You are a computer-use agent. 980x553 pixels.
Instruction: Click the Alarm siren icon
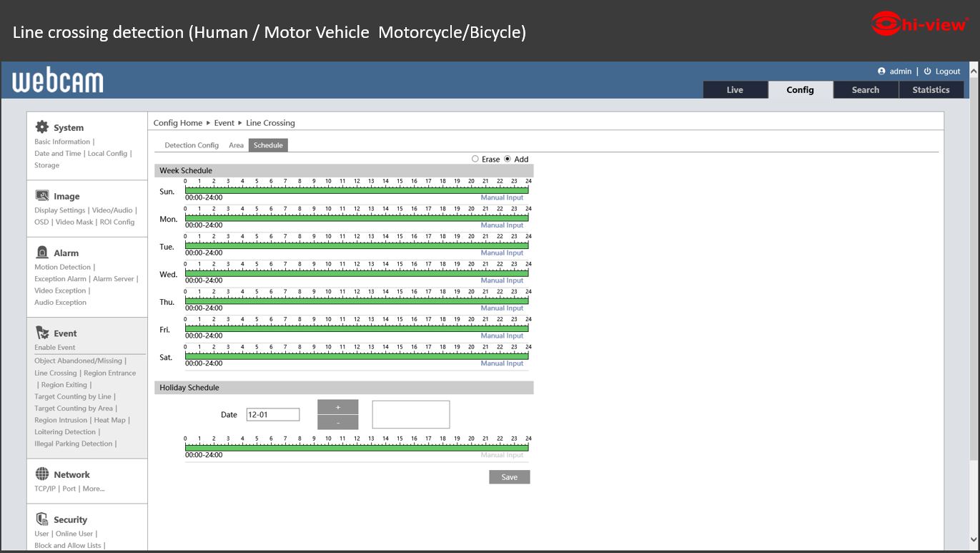[x=42, y=253]
